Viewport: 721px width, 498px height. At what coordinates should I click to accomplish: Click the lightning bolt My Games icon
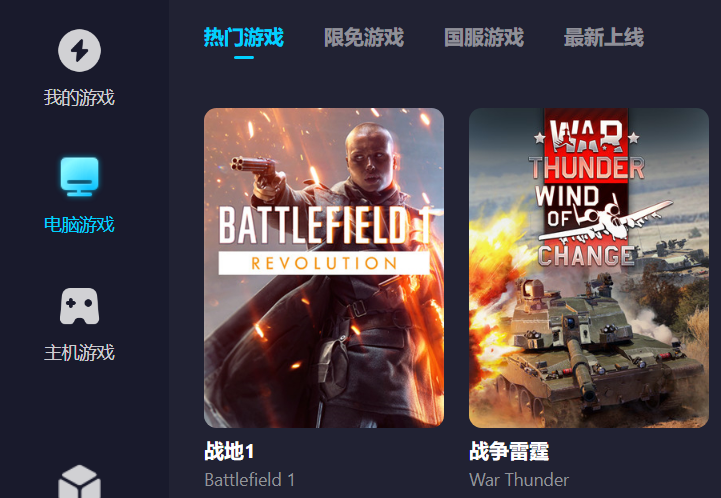(80, 51)
